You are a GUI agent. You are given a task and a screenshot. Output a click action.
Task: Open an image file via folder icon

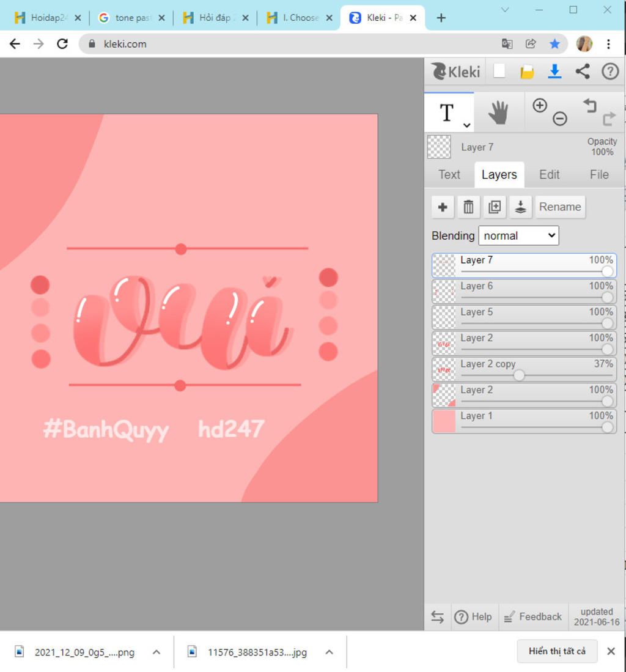[x=526, y=72]
